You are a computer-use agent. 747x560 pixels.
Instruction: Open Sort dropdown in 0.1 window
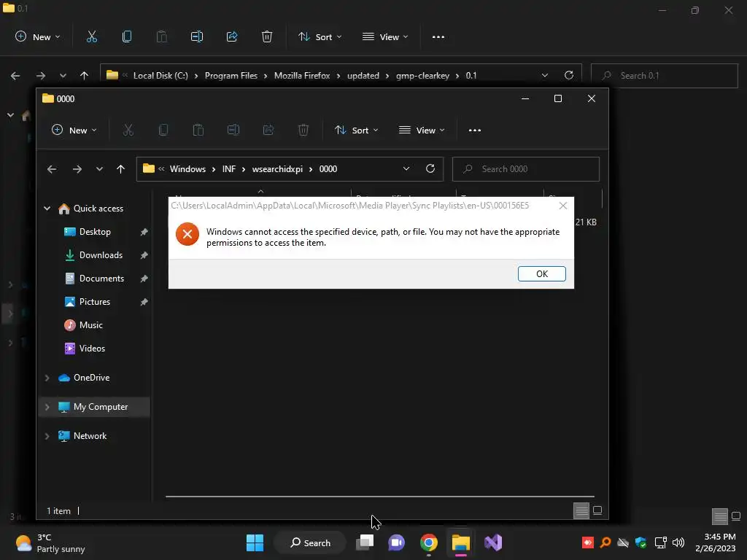[320, 37]
